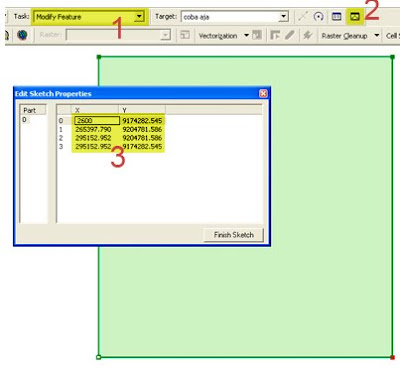The image size is (400, 371).
Task: Click the Raster Cleanup dropdown arrow
Action: coord(377,35)
